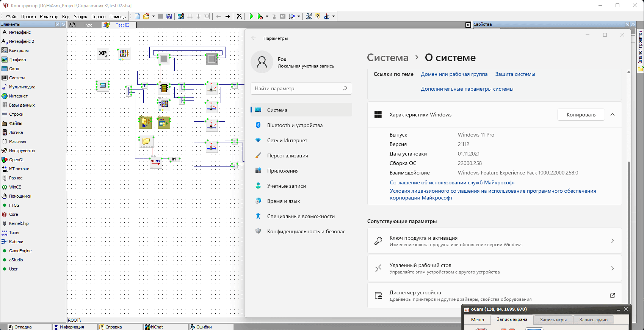Switch to oCam Запись игры tab
This screenshot has width=644, height=330.
(553, 320)
